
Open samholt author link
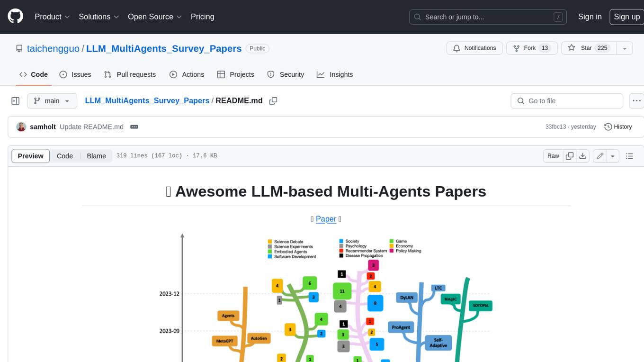tap(43, 127)
